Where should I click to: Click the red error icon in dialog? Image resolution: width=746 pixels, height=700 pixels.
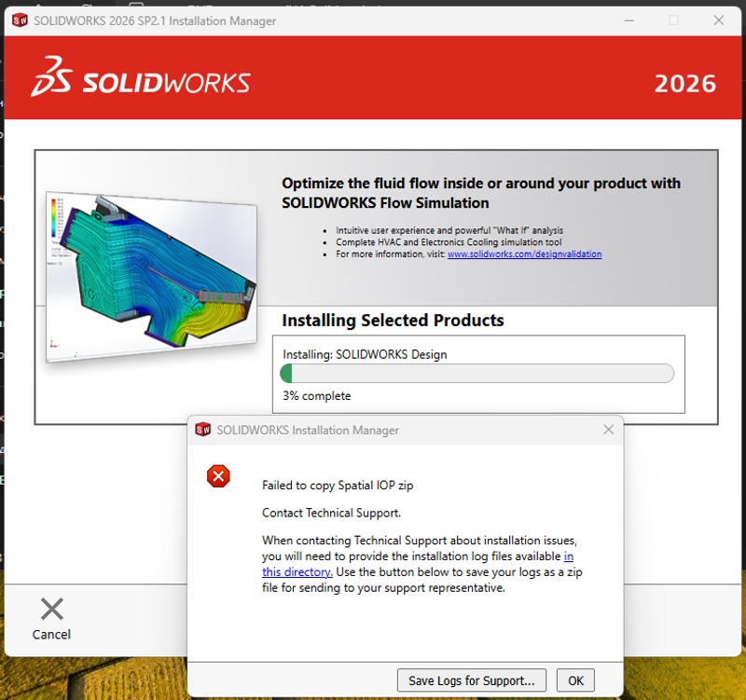pos(218,476)
